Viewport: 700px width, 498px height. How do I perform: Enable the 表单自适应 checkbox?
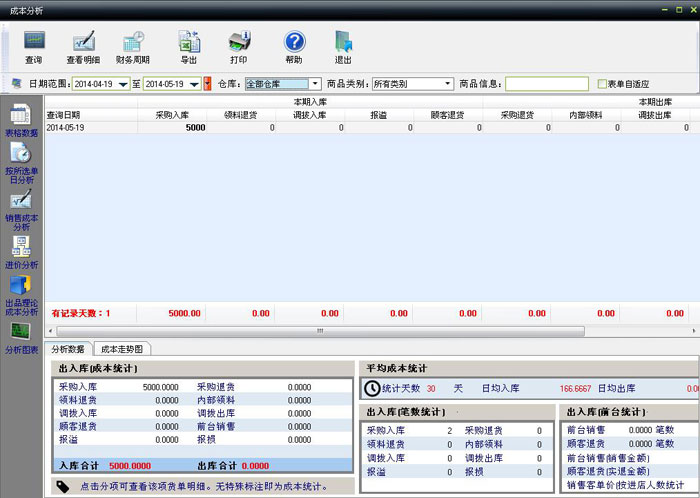pyautogui.click(x=602, y=84)
